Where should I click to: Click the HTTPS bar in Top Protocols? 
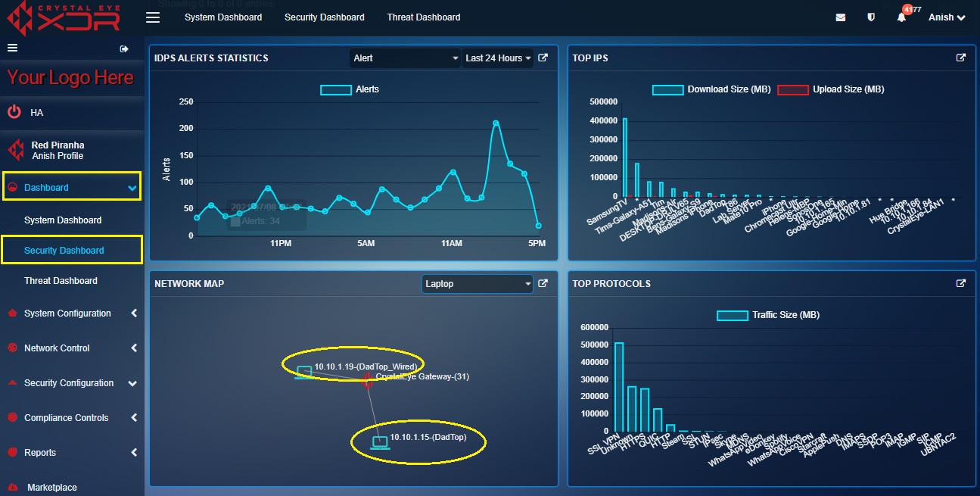(645, 410)
